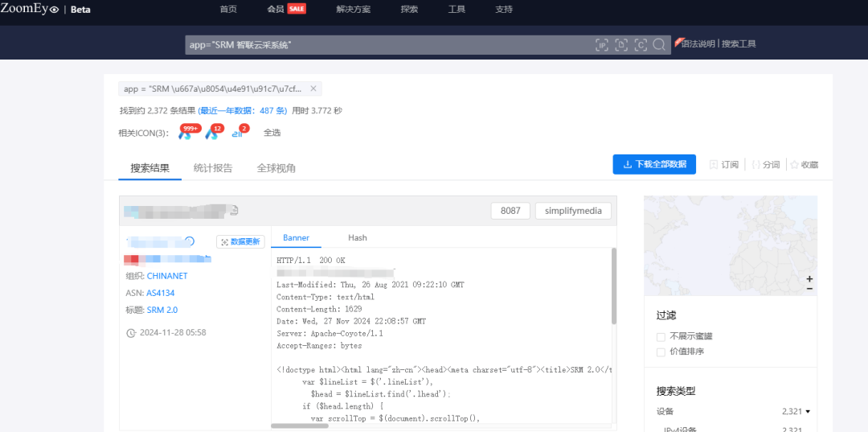Click 订阅 subscribe button
This screenshot has width=868, height=432.
[724, 164]
